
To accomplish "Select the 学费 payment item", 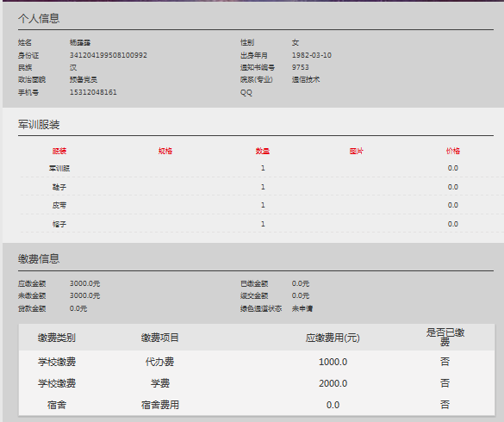I will [160, 383].
